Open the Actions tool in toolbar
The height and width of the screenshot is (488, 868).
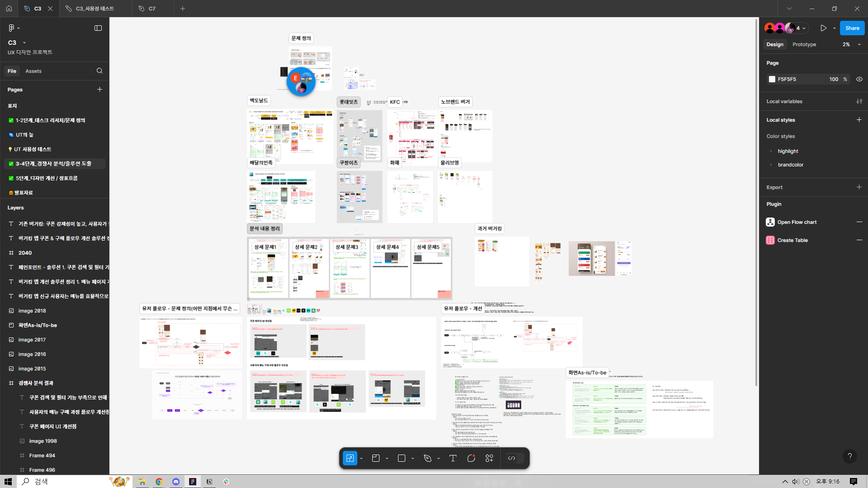point(489,458)
